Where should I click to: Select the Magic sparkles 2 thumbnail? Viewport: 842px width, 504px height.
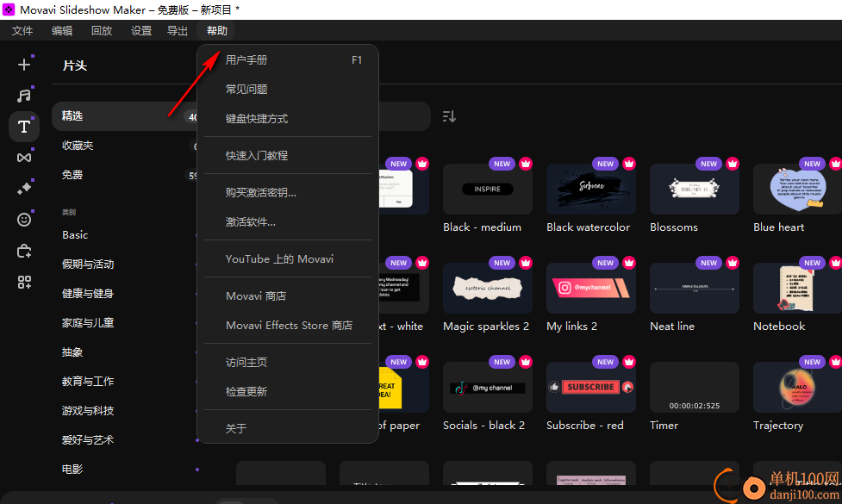tap(488, 289)
